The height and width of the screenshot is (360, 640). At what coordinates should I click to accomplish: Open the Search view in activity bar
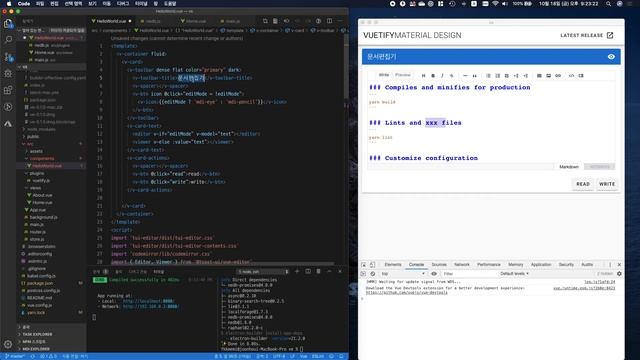[x=8, y=40]
